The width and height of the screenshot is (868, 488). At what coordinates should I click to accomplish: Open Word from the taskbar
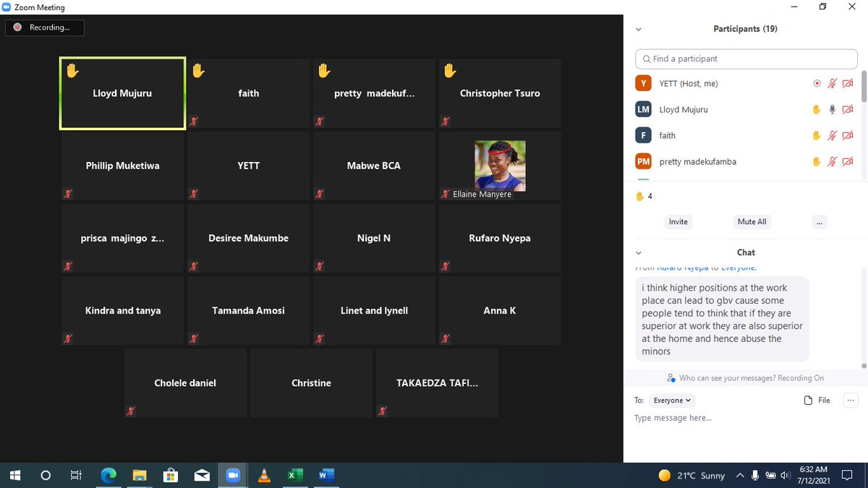326,475
